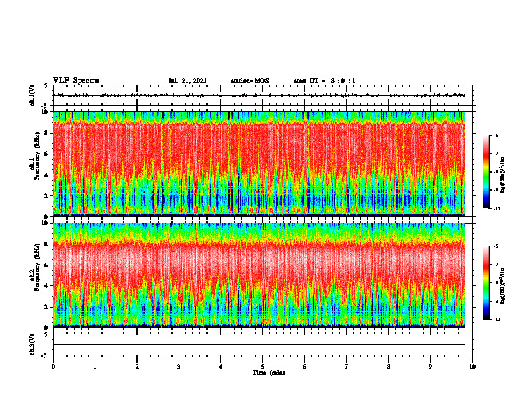Click the "-10" label on ch.2 color bar
This screenshot has width=532, height=411.
click(496, 320)
